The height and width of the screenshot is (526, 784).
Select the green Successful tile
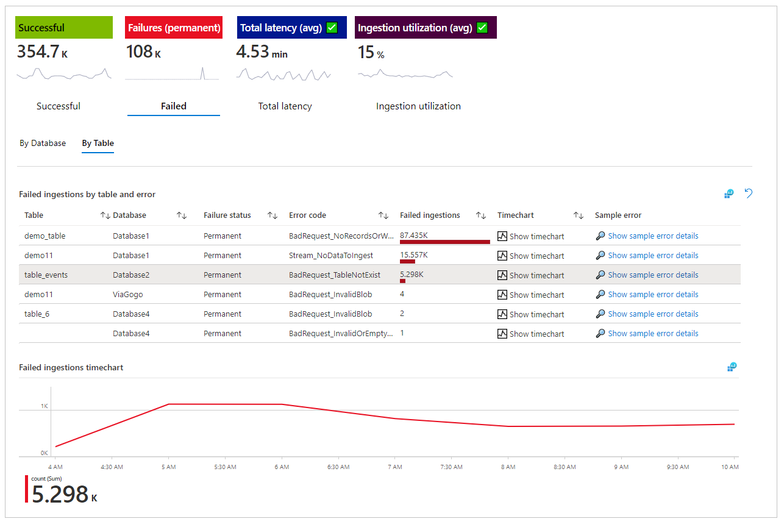tap(64, 28)
